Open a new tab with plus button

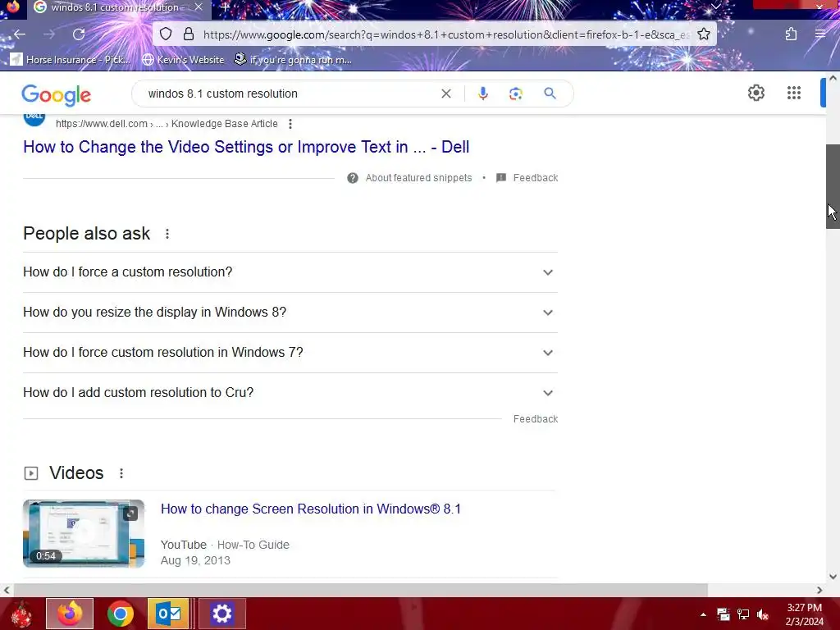[x=225, y=7]
